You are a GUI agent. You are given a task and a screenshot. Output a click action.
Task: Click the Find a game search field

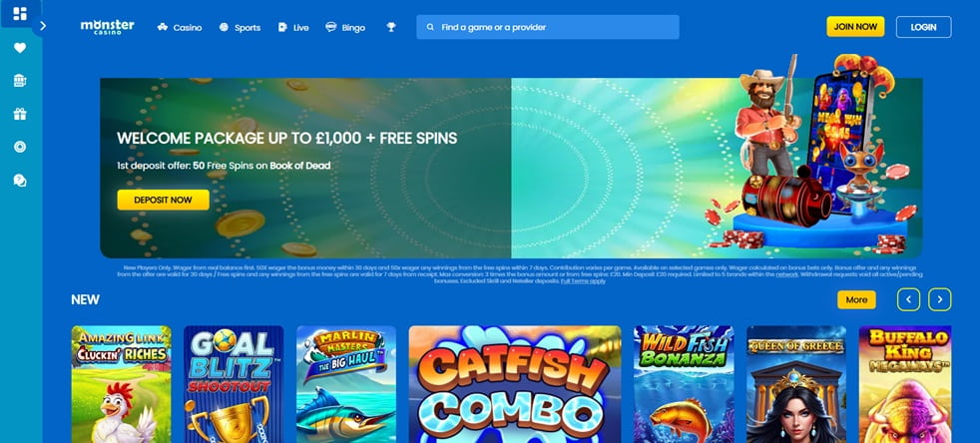[548, 27]
